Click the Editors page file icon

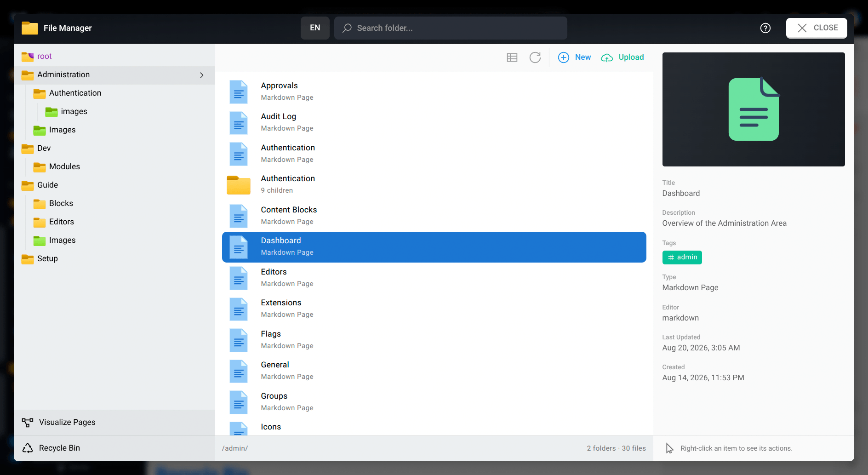(x=239, y=278)
